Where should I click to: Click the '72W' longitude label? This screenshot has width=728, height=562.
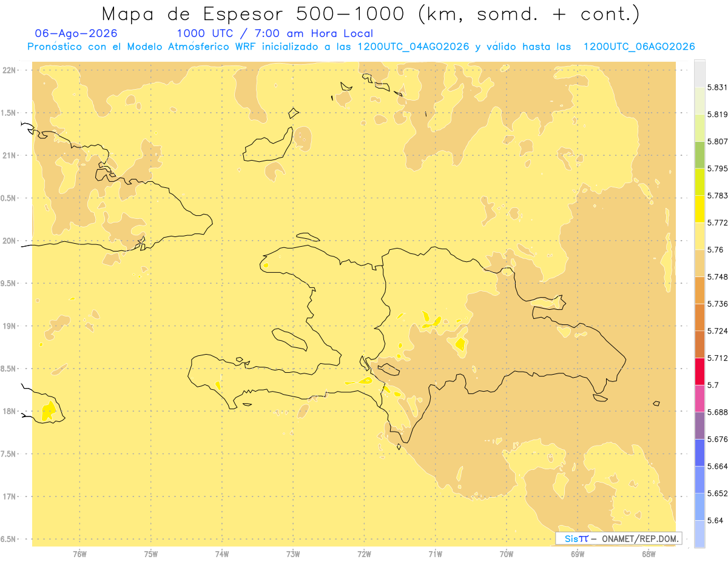(364, 554)
